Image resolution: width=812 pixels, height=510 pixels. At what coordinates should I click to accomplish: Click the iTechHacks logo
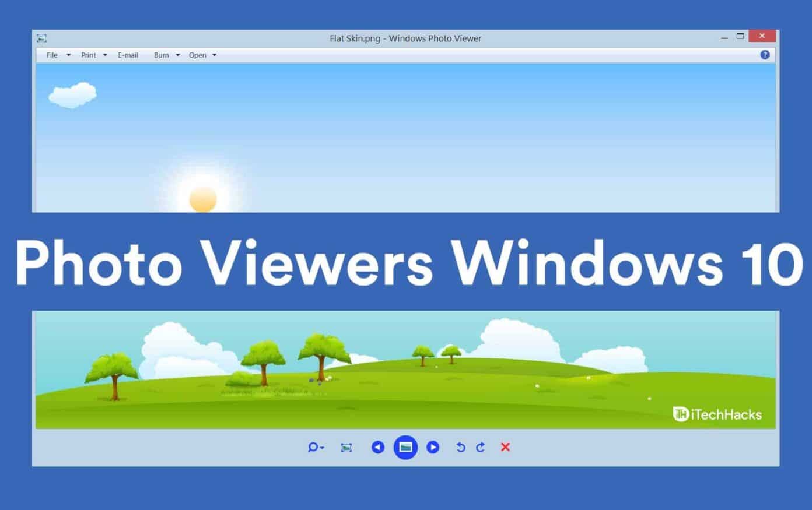point(717,414)
